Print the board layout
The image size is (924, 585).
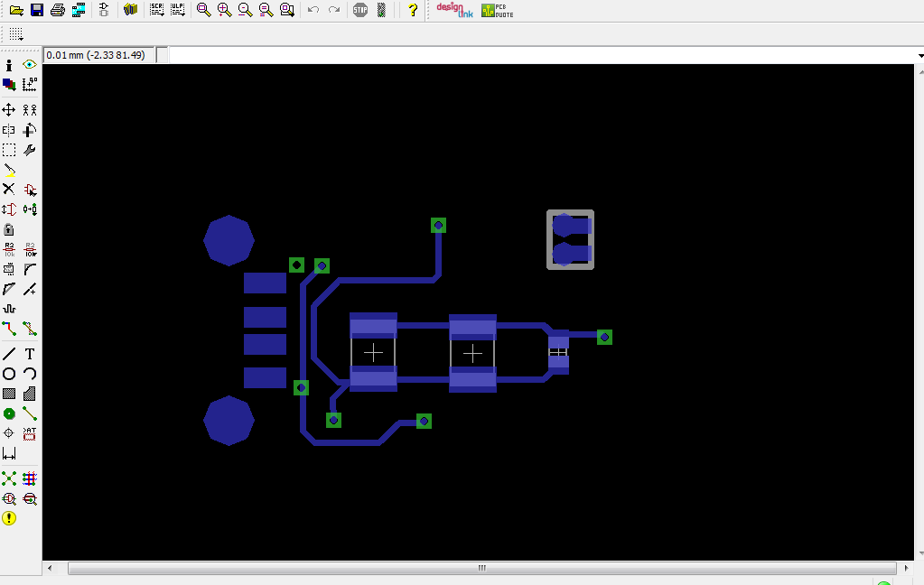(x=58, y=10)
